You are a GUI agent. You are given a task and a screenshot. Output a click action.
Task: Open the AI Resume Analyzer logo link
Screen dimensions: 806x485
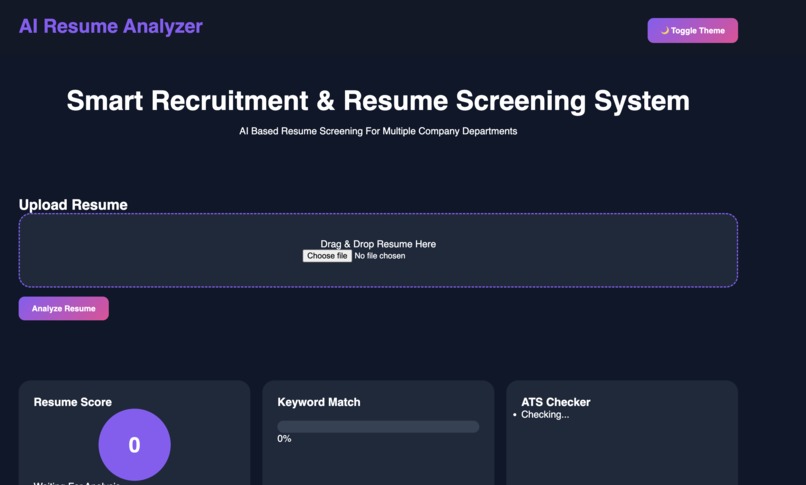click(111, 26)
